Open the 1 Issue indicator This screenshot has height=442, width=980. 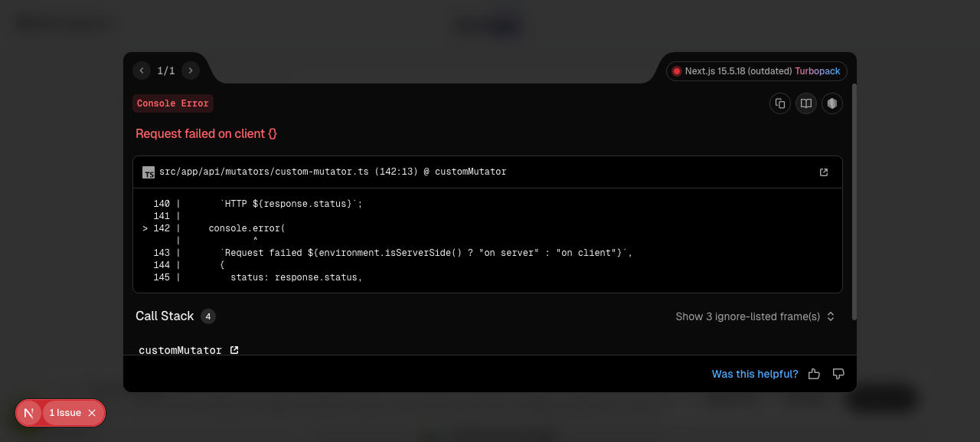point(65,413)
